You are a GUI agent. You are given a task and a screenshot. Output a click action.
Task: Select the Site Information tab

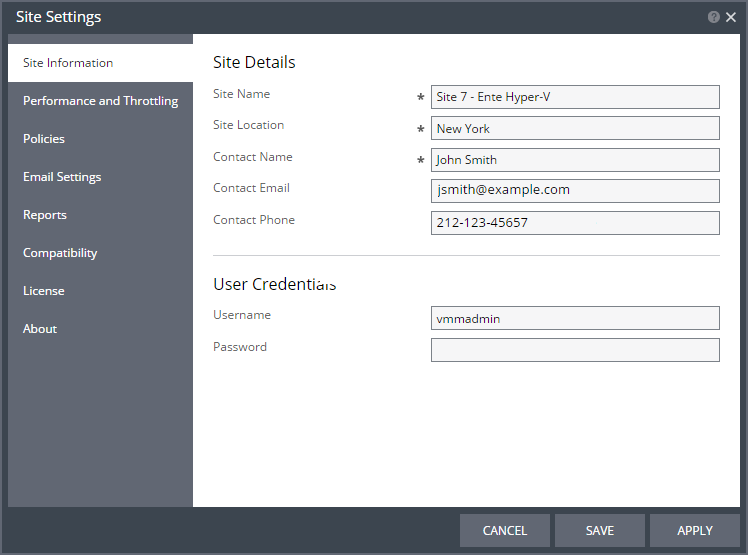click(x=100, y=63)
